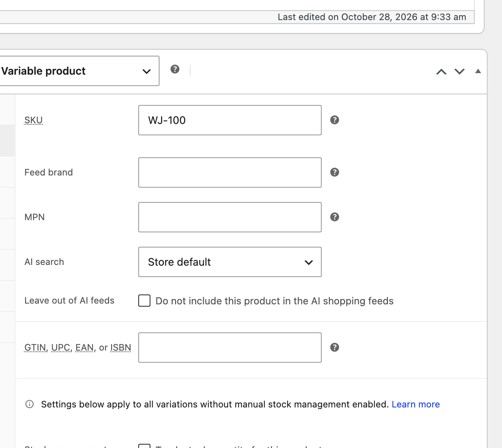Screen dimensions: 502x448
Task: Focus the Feed brand input field
Action: point(230,172)
